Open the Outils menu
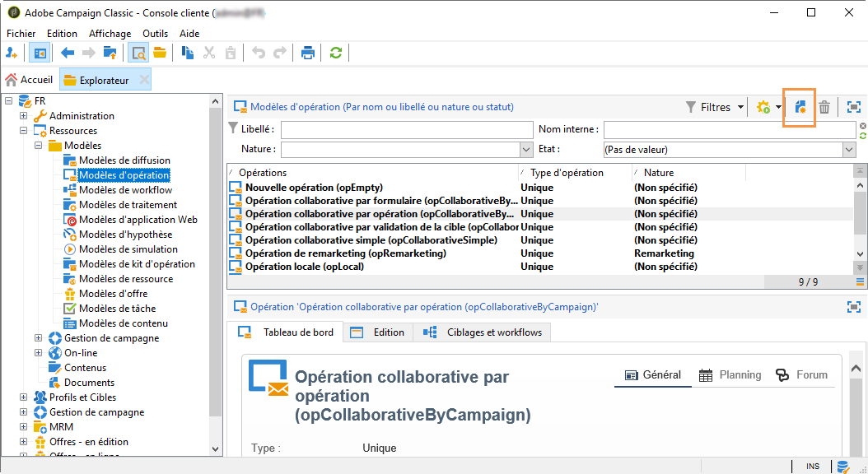868x474 pixels. 155,34
